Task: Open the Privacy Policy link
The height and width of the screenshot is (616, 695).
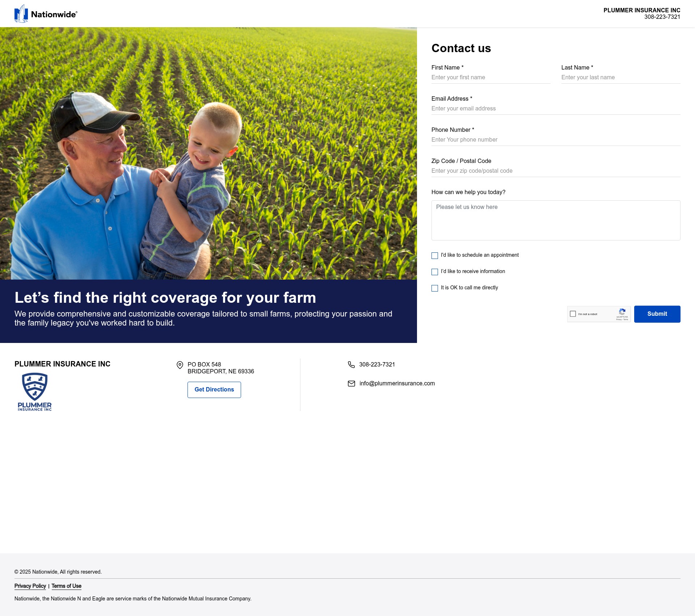Action: click(30, 586)
